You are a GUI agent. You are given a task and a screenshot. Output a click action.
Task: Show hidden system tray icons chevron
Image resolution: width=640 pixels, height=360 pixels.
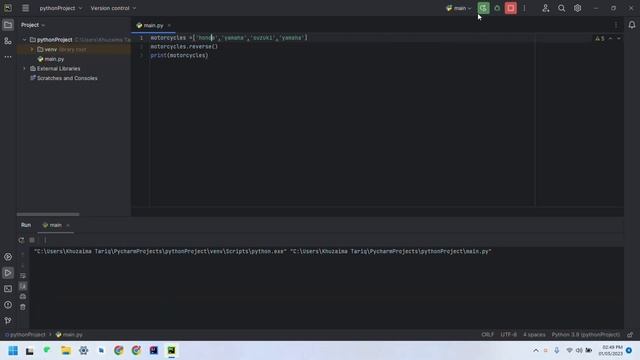point(536,351)
